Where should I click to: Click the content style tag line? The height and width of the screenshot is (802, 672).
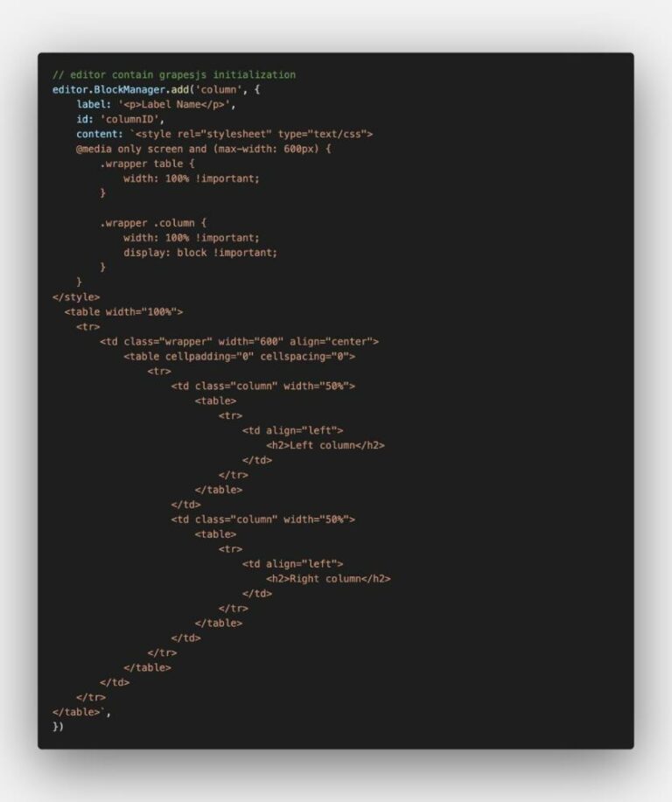click(x=225, y=134)
